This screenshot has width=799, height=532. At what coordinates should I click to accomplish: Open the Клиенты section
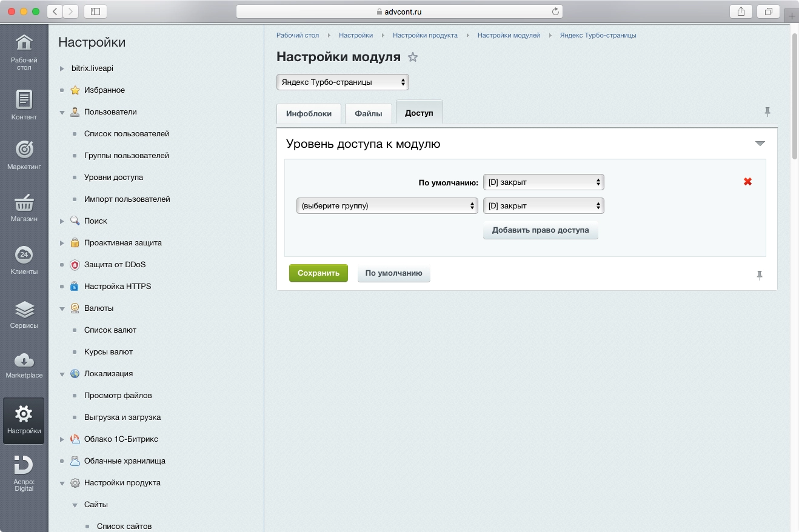pyautogui.click(x=24, y=261)
